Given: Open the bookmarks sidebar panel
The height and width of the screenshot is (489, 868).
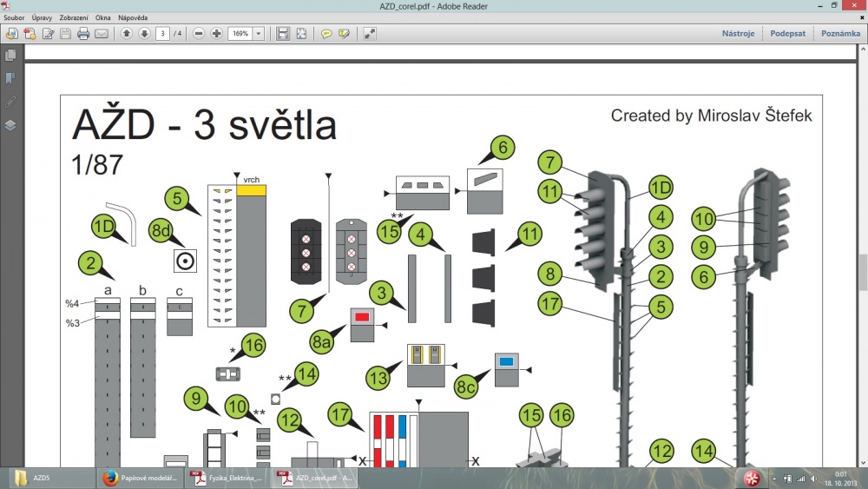Looking at the screenshot, I should pos(10,78).
